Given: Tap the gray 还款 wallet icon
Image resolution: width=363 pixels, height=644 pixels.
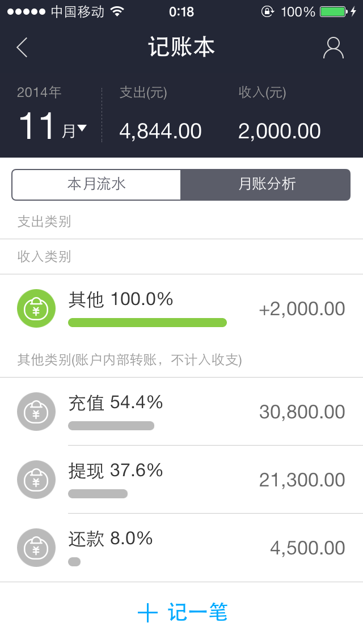Looking at the screenshot, I should coord(36,548).
